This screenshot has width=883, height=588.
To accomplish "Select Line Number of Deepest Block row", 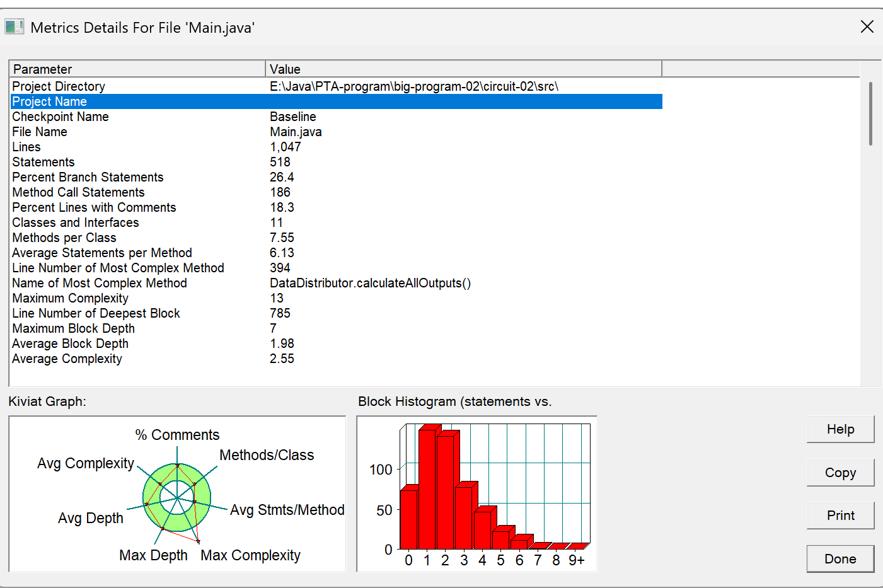I will (x=337, y=313).
